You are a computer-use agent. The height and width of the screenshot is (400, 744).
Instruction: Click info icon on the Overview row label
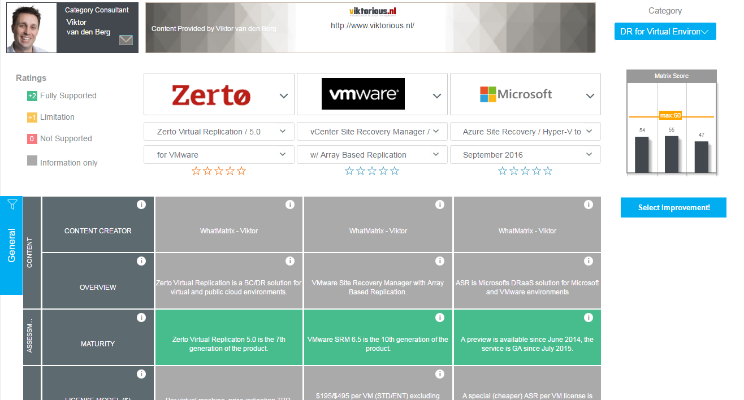pos(141,261)
